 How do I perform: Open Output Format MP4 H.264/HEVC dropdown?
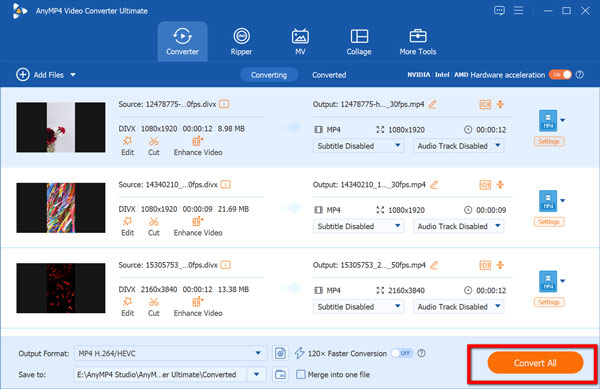coord(170,353)
